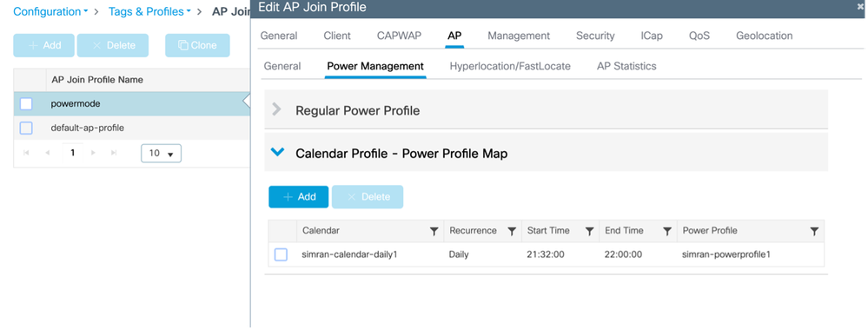The width and height of the screenshot is (868, 329).
Task: Check the powermode profile checkbox
Action: [x=26, y=104]
